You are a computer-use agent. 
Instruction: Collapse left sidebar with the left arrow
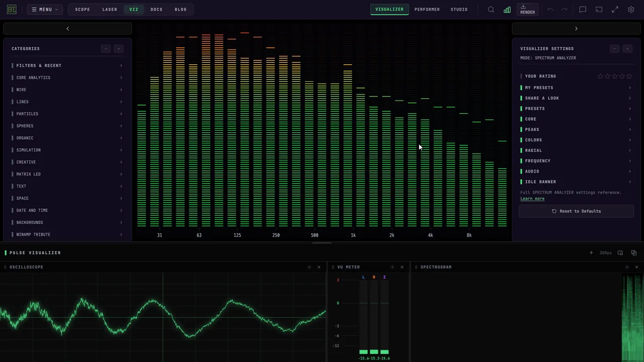tap(67, 29)
